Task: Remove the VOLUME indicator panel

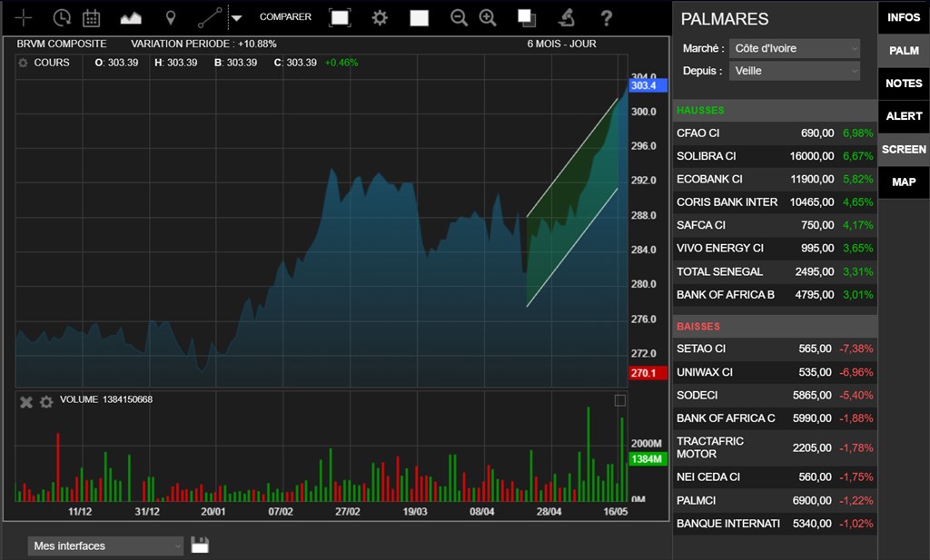Action: (x=26, y=402)
